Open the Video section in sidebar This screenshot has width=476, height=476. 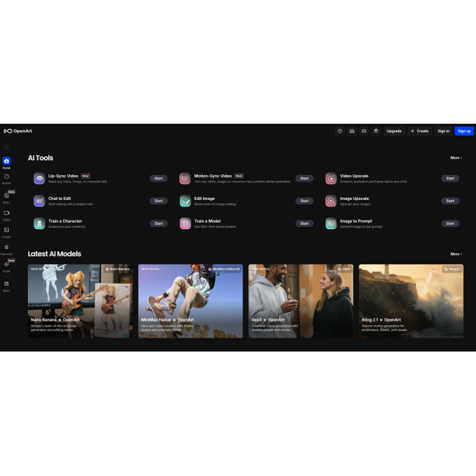coord(7,214)
